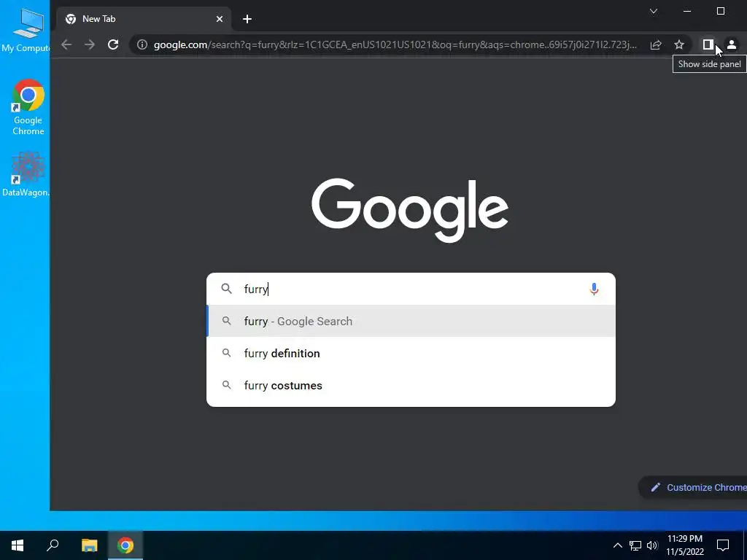
Task: Show hidden system tray icons
Action: pos(617,545)
